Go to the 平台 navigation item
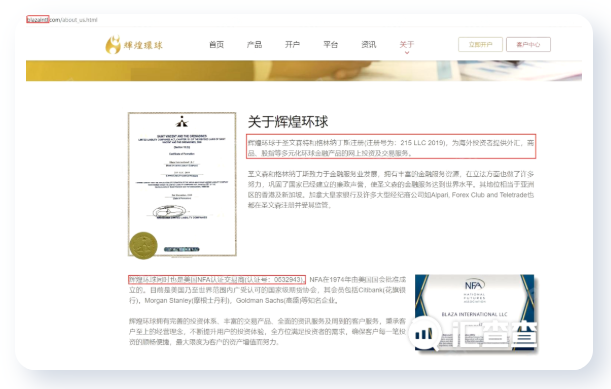This screenshot has height=389, width=611. tap(330, 44)
